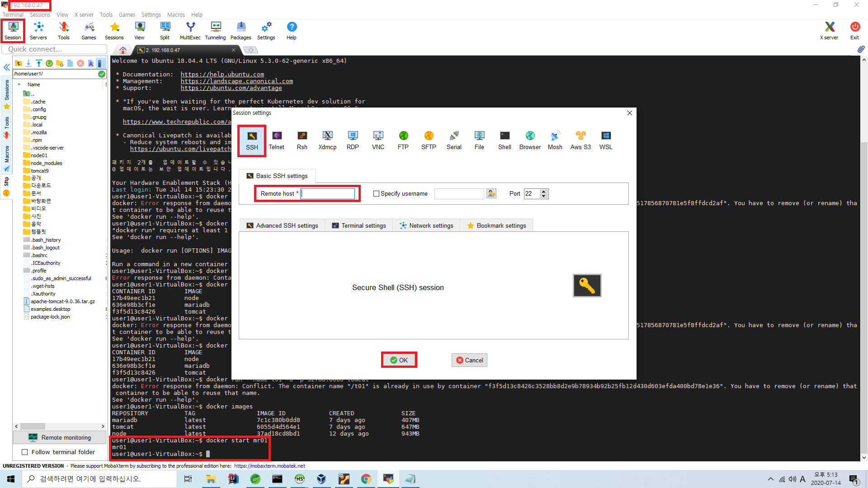Screen dimensions: 868x488
Task: Click the MultiExec toolbar button
Action: tap(190, 31)
